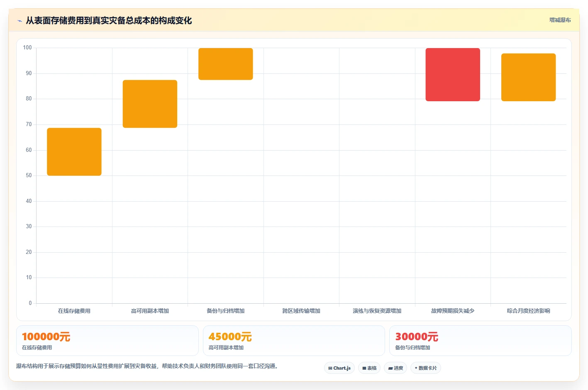Click the red 故障预期损失减少 bar

pos(453,75)
